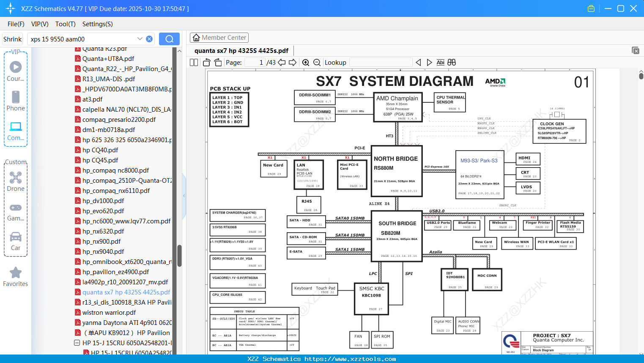Go to next page arrow
This screenshot has height=363, width=644.
click(x=293, y=62)
